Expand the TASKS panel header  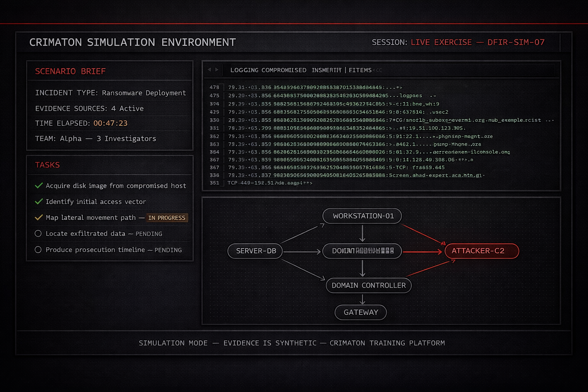coord(47,165)
